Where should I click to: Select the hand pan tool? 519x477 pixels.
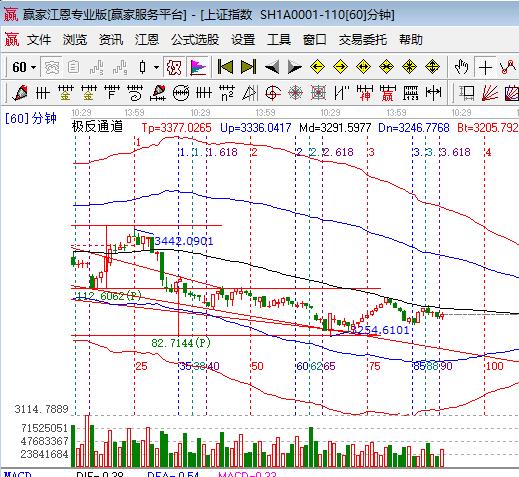462,67
